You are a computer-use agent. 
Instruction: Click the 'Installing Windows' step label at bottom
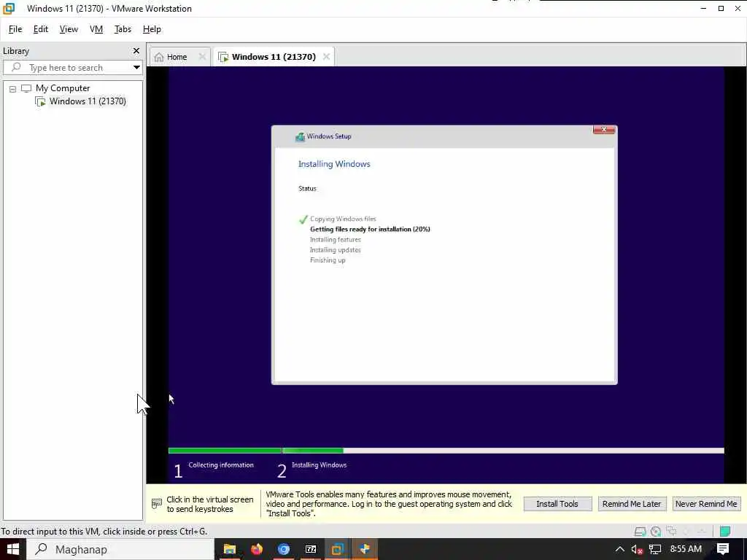point(320,464)
